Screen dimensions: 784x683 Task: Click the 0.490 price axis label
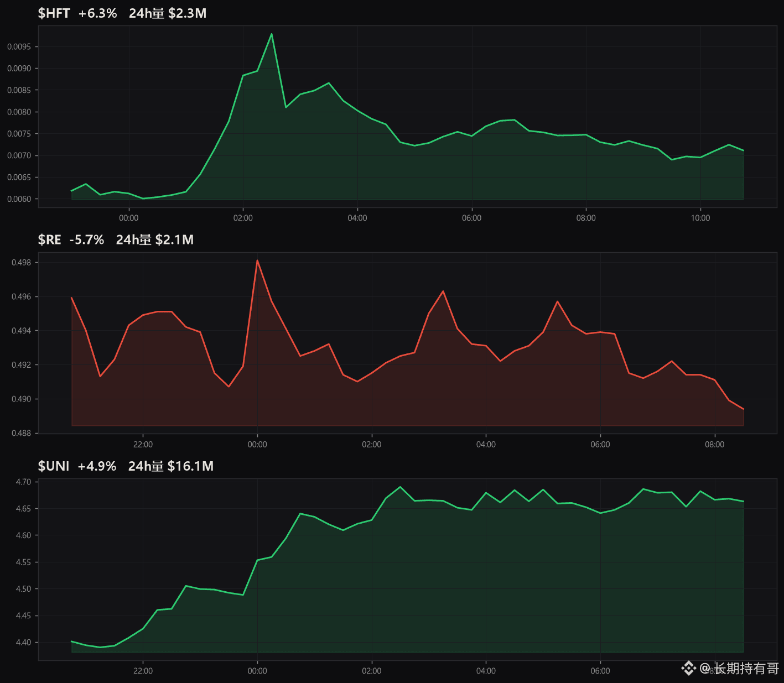[x=22, y=399]
